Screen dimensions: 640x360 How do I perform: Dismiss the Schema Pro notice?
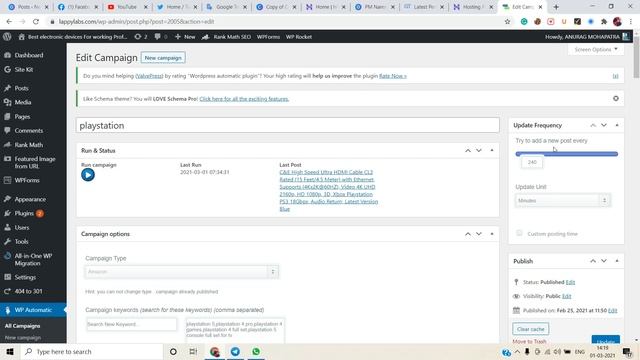(x=616, y=98)
